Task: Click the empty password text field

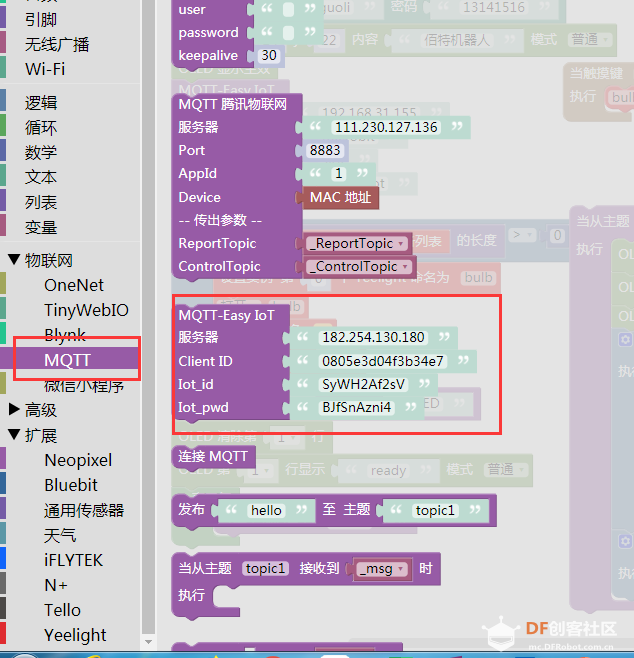Action: click(x=288, y=32)
